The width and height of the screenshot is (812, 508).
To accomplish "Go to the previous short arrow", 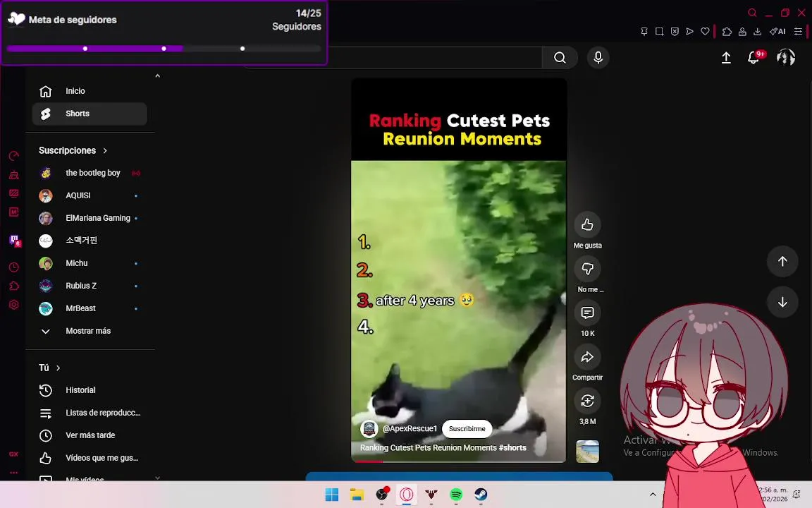I will pyautogui.click(x=782, y=261).
